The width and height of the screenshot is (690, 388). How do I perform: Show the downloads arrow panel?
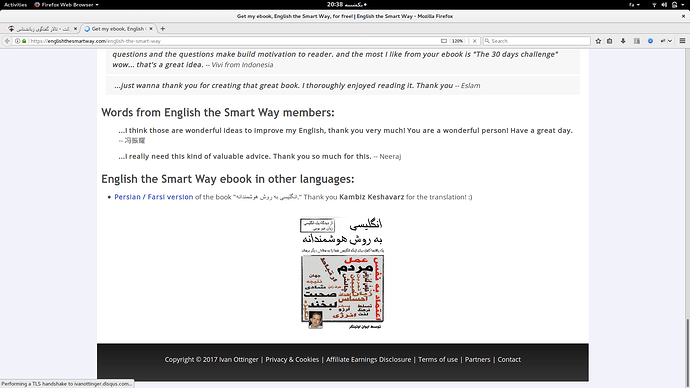click(x=623, y=41)
